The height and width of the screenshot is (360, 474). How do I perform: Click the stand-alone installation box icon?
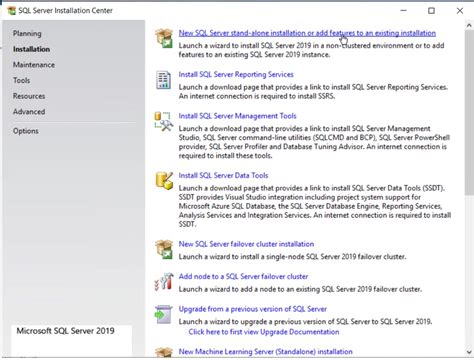point(164,38)
